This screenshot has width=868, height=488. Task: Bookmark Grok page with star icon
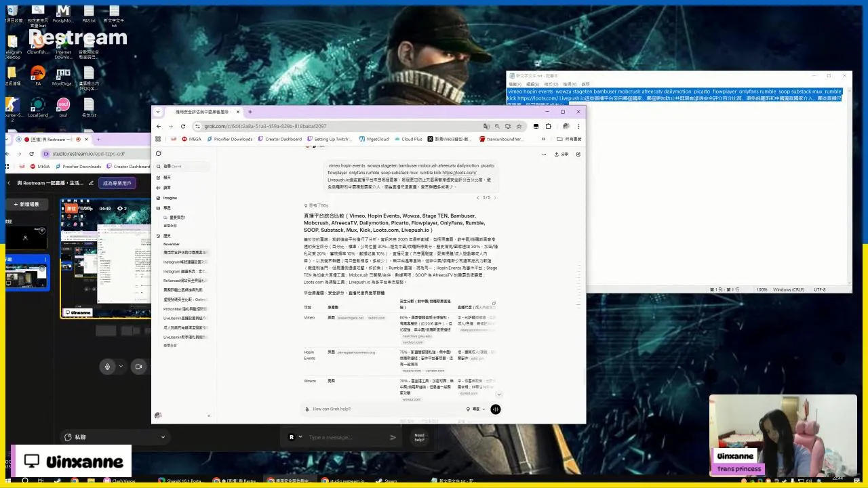click(519, 126)
